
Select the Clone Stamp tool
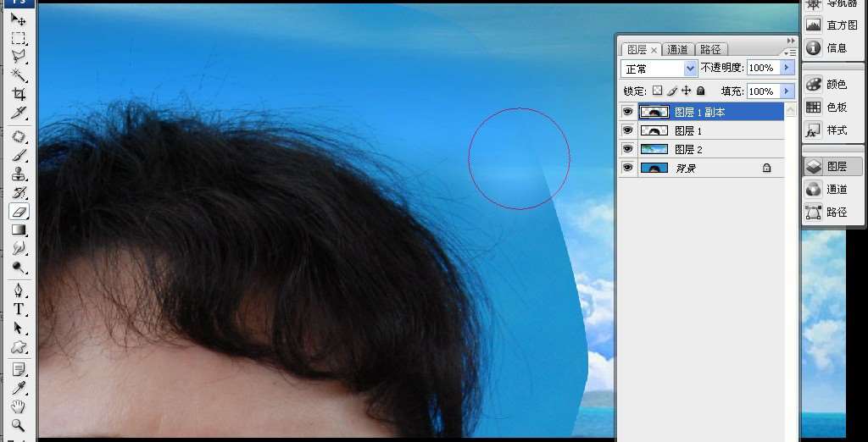pyautogui.click(x=19, y=174)
